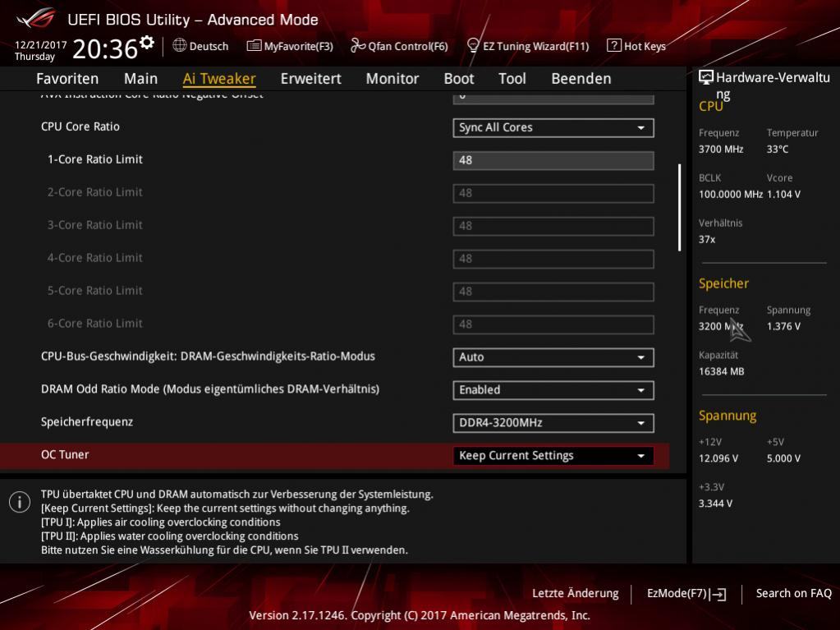This screenshot has width=840, height=630.
Task: Open the Boot tab
Action: point(459,79)
